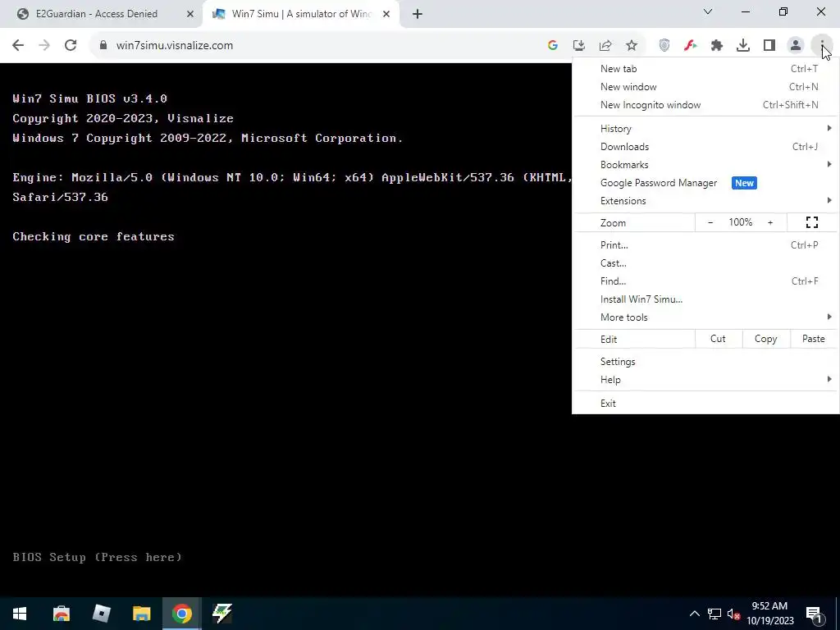The height and width of the screenshot is (630, 840).
Task: Select Print... from the menu
Action: pyautogui.click(x=705, y=244)
